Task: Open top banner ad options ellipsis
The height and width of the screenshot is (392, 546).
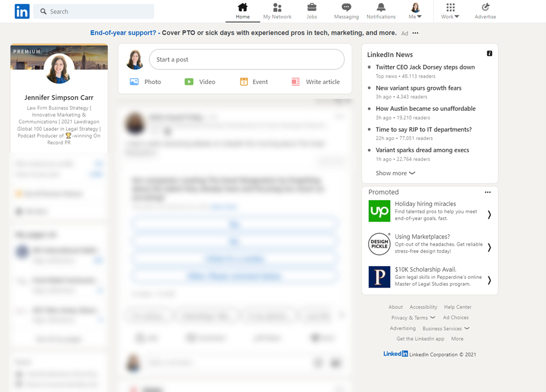Action: (415, 33)
